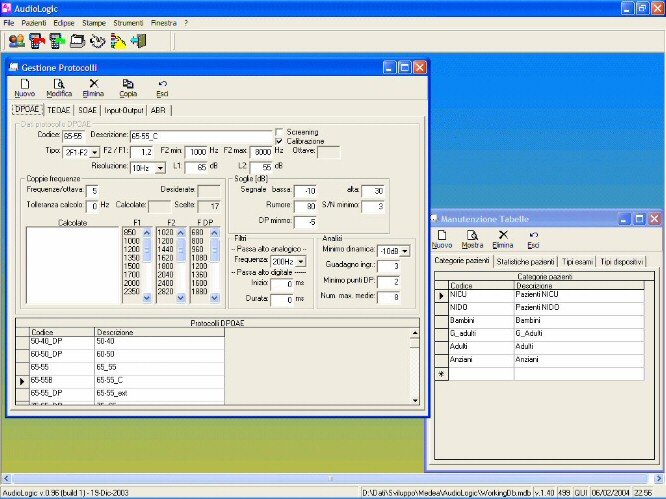Image resolution: width=666 pixels, height=499 pixels.
Task: Open the Tipo 2F1-F2 dropdown
Action: coord(95,152)
